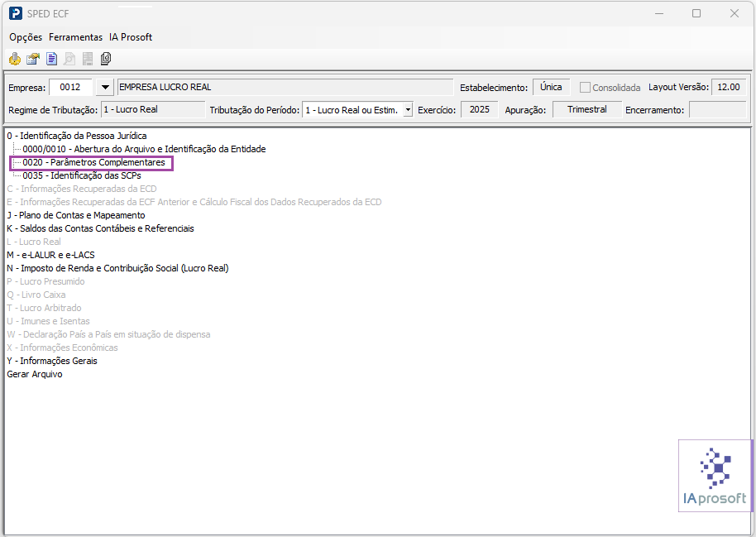Select X - Informações Econômicas row
The height and width of the screenshot is (537, 756).
coord(62,348)
